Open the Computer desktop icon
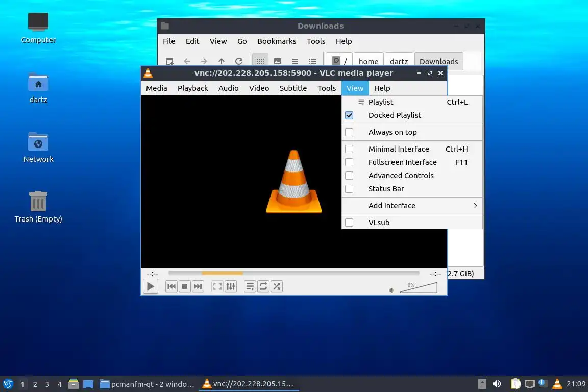This screenshot has width=588, height=392. (x=38, y=28)
